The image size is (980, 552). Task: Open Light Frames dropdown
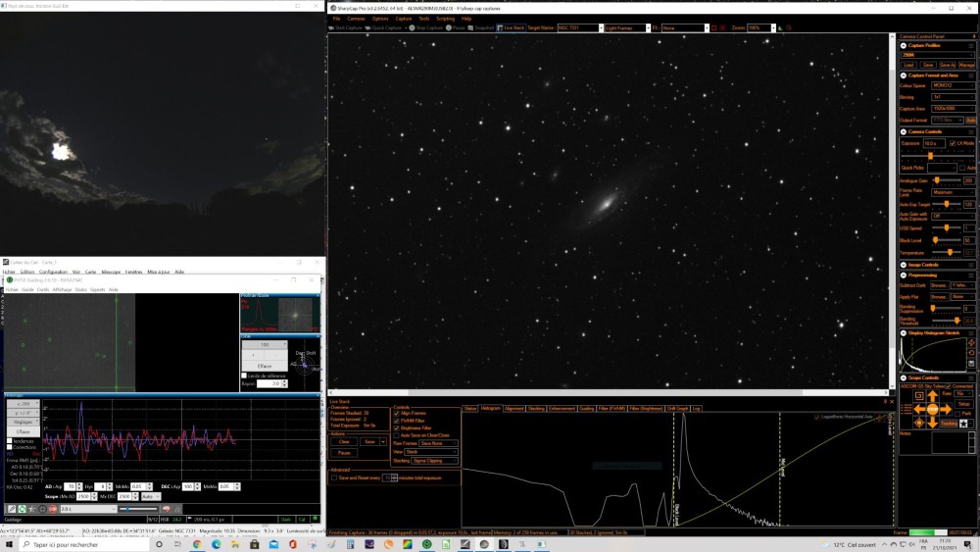click(627, 28)
